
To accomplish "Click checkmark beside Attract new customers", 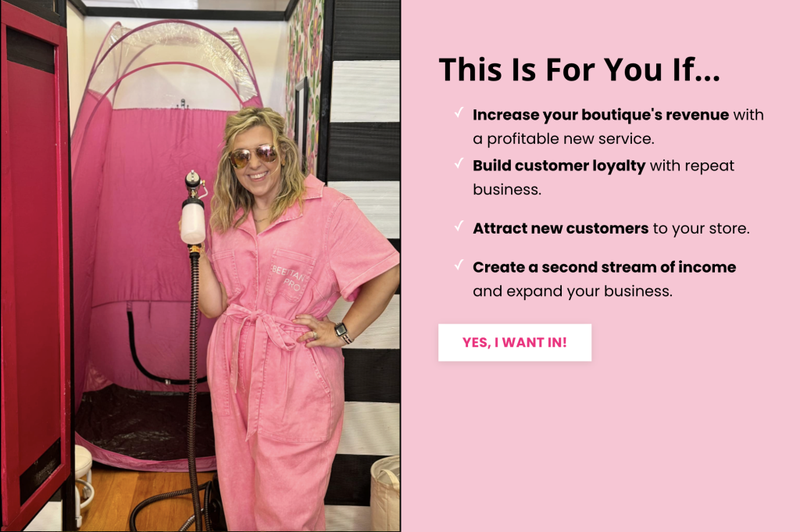I will 459,226.
